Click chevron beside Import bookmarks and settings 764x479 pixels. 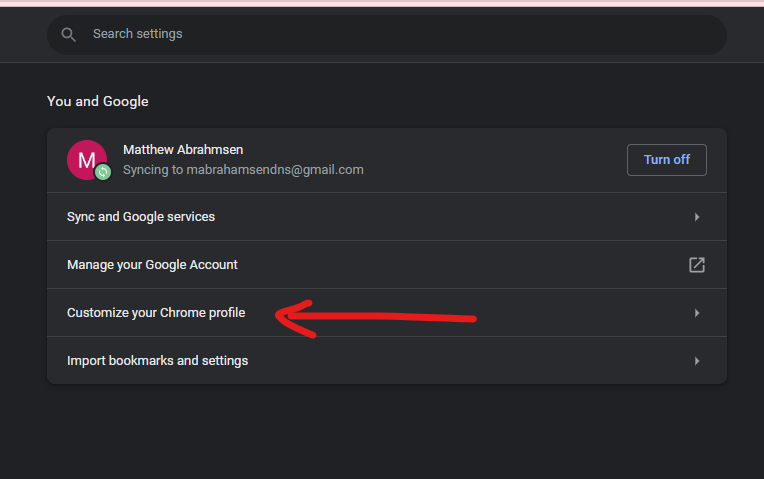[697, 361]
